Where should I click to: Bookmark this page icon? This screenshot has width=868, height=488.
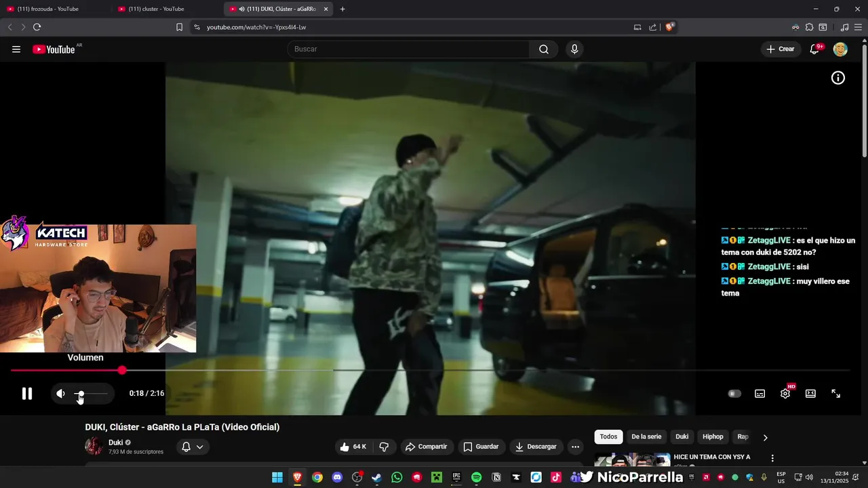pos(179,27)
